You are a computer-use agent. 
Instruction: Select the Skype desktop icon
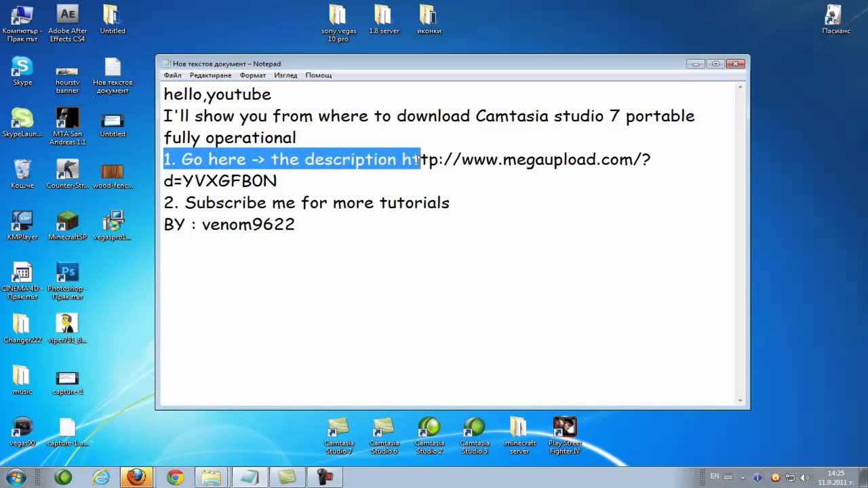pos(22,71)
